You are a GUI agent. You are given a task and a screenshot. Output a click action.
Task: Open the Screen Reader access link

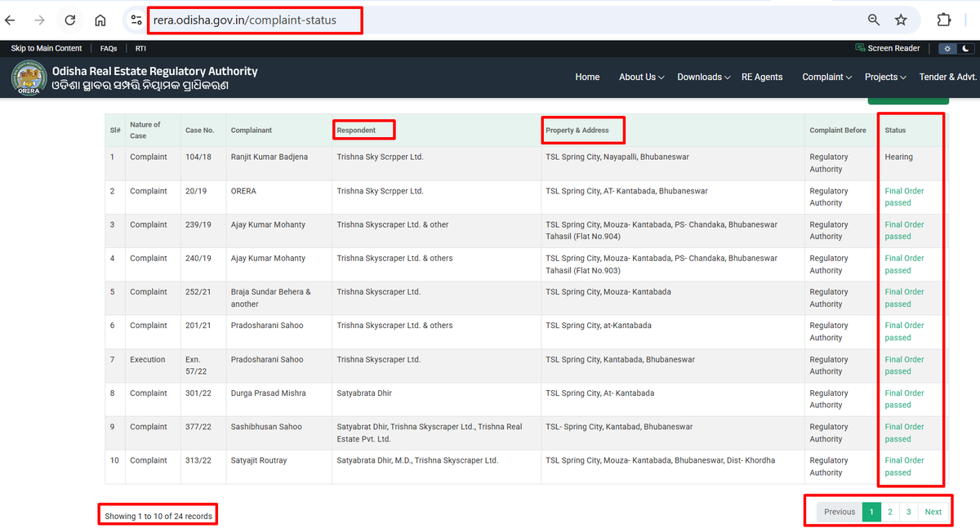888,48
